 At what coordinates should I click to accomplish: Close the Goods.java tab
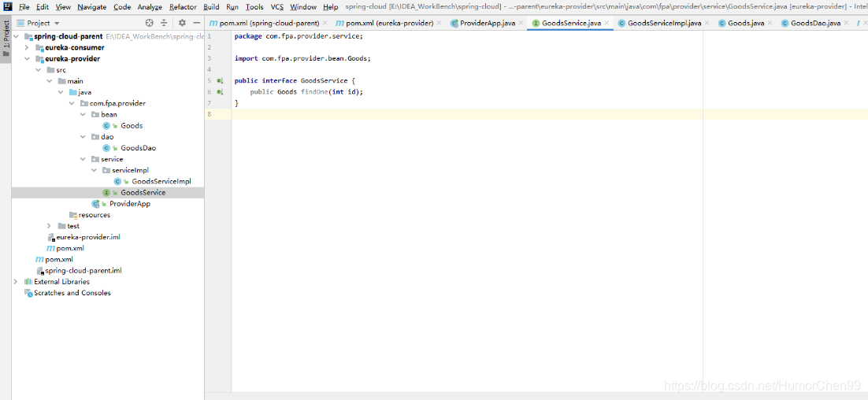click(770, 24)
